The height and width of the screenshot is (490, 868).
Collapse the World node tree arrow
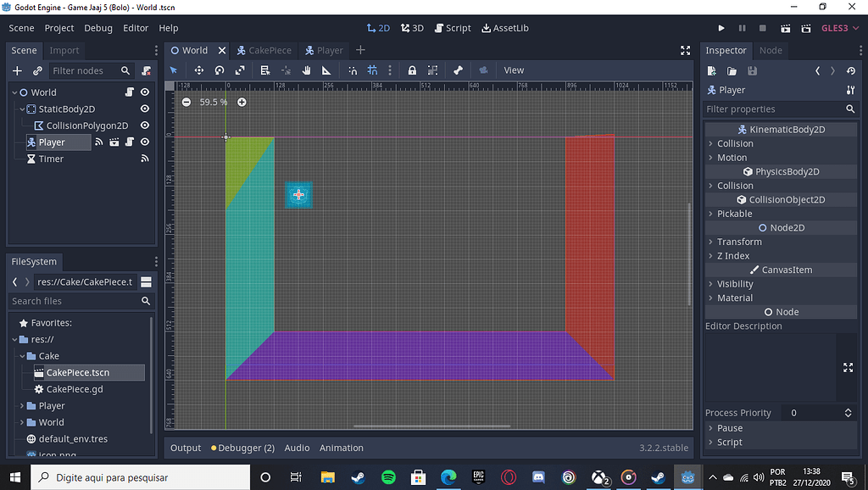[14, 92]
